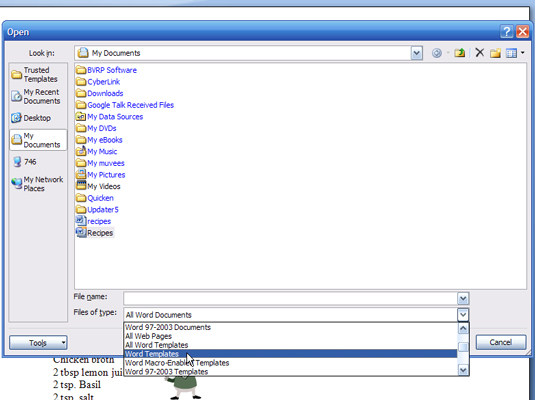Select My Documents in places bar
This screenshot has height=400, width=535.
(38, 140)
